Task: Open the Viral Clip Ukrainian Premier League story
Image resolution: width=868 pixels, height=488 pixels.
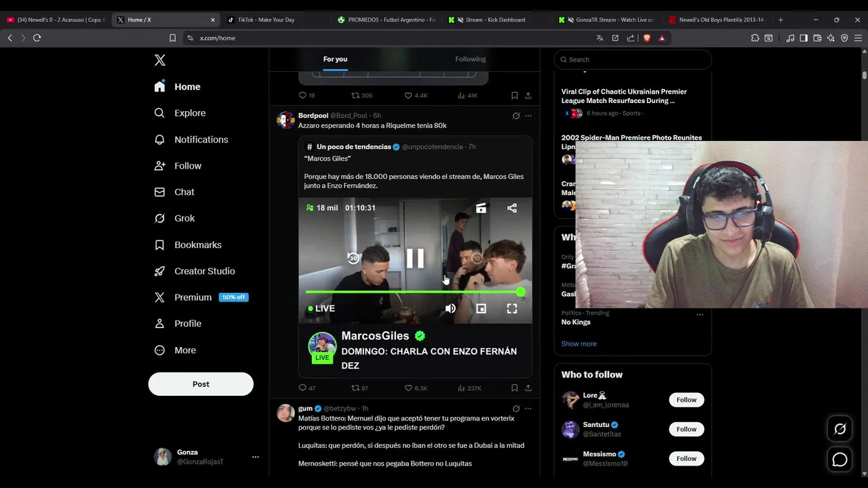Action: pyautogui.click(x=624, y=96)
